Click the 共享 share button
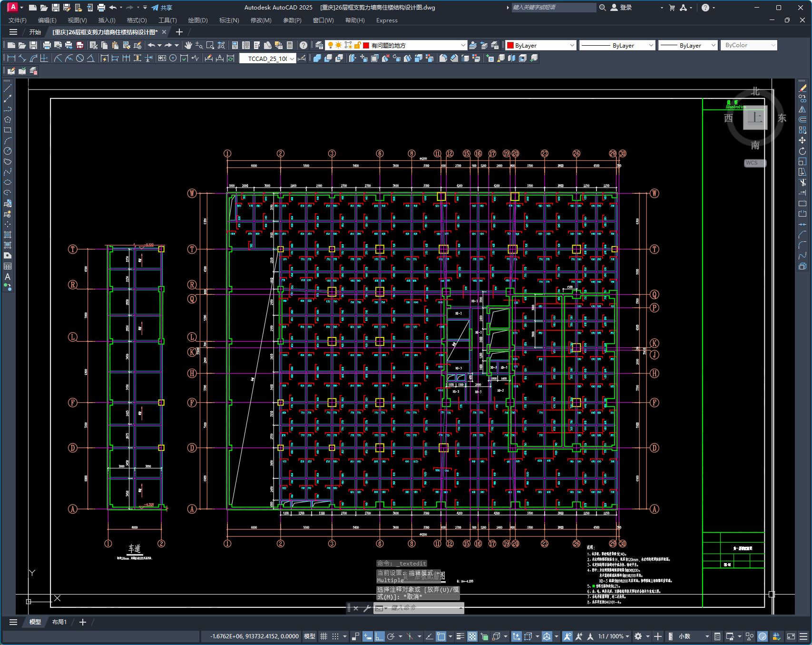 [x=162, y=8]
